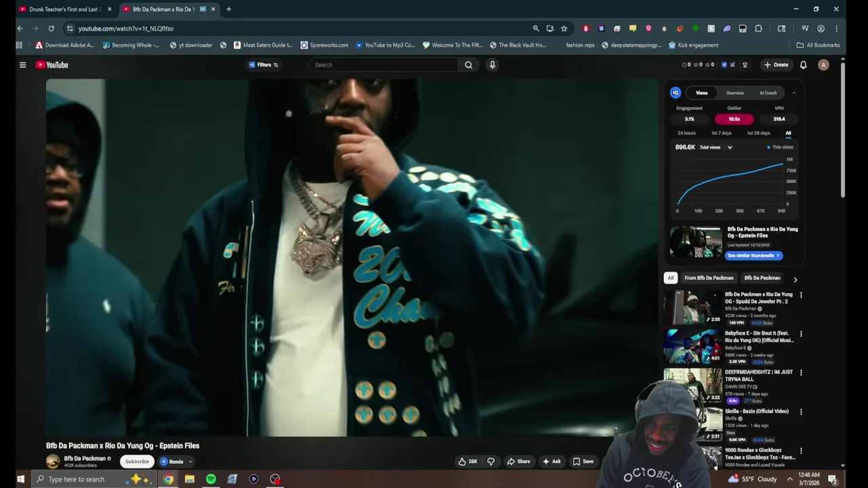Open the Chrome apps grid in the bookmarks bar
868x488 pixels.
(19, 45)
